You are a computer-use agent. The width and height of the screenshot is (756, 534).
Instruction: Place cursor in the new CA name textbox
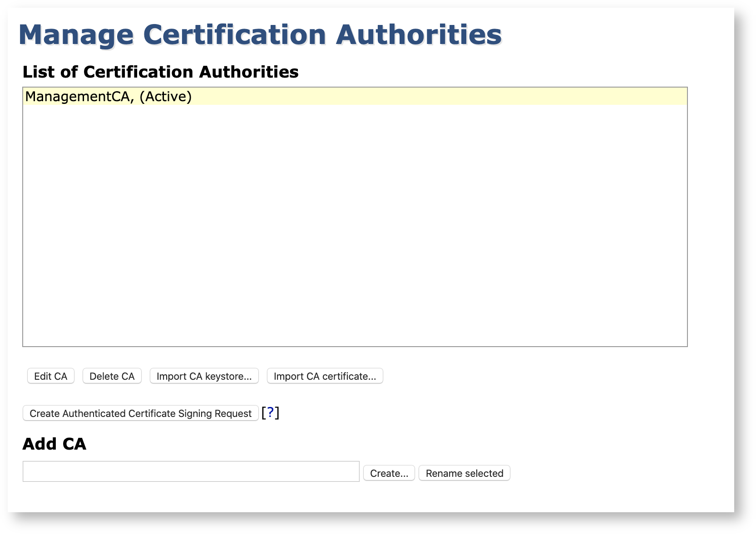tap(191, 472)
